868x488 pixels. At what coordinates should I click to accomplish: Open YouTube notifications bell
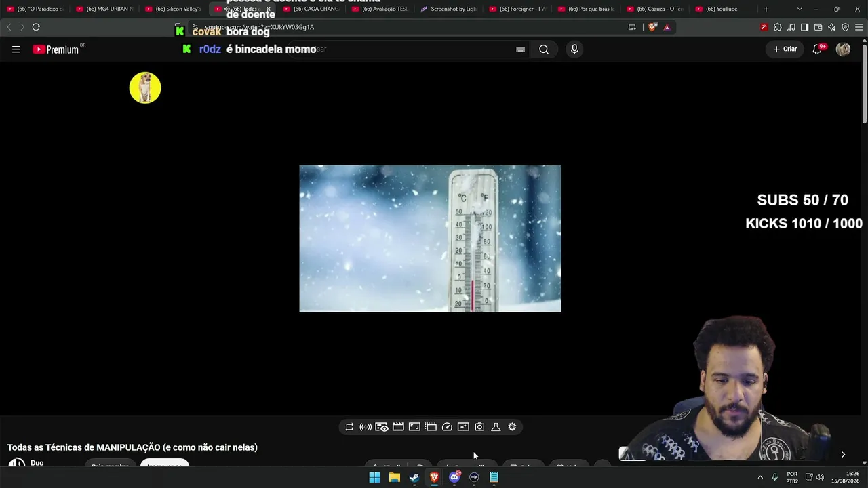click(818, 49)
